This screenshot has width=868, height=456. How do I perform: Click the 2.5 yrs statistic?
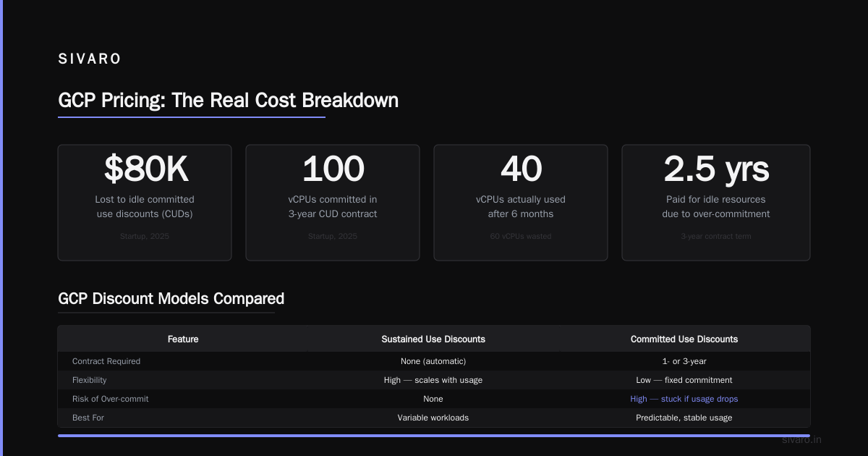[716, 169]
